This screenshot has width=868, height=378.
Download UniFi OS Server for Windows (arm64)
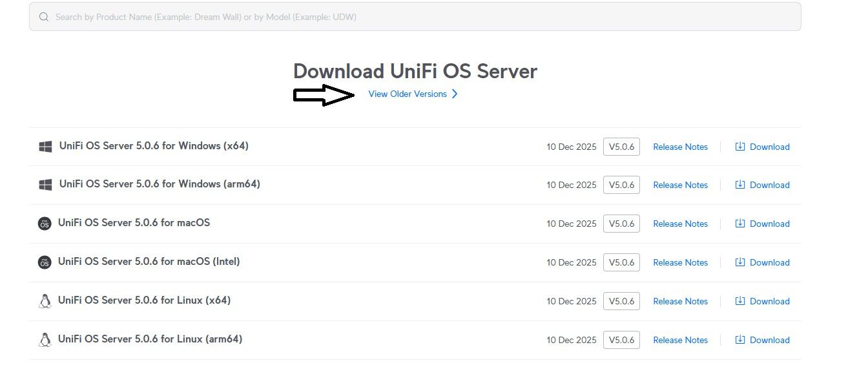(x=769, y=185)
